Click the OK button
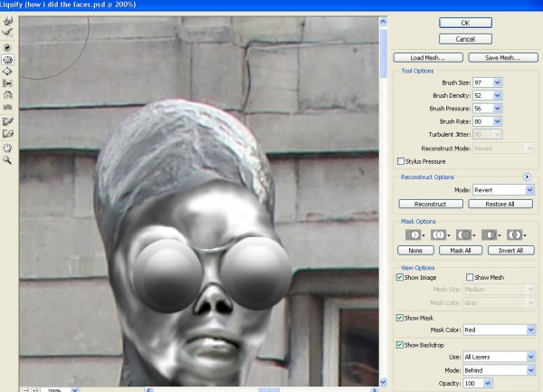 pyautogui.click(x=465, y=23)
